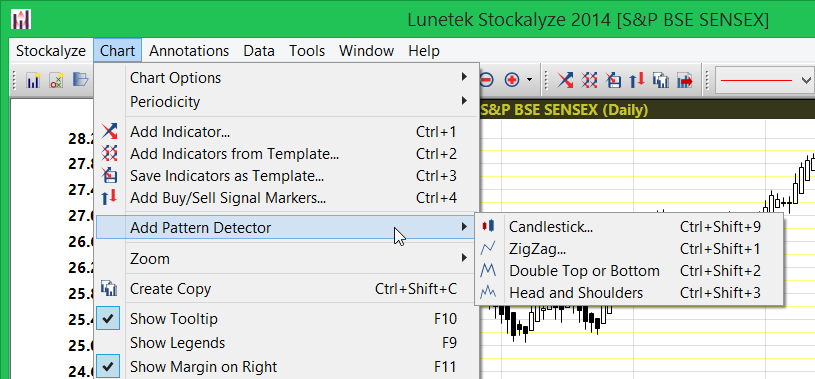The width and height of the screenshot is (815, 379).
Task: Select Double Top or Bottom detector
Action: coord(629,271)
